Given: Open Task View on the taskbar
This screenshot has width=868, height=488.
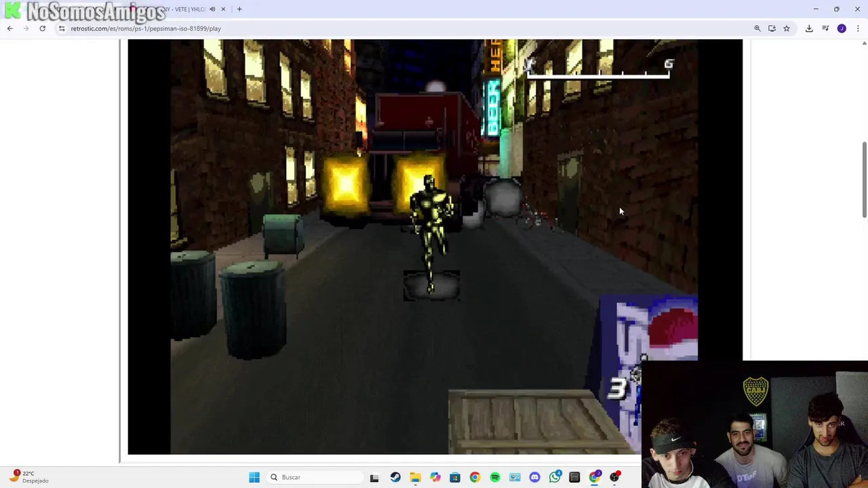Looking at the screenshot, I should tap(374, 477).
